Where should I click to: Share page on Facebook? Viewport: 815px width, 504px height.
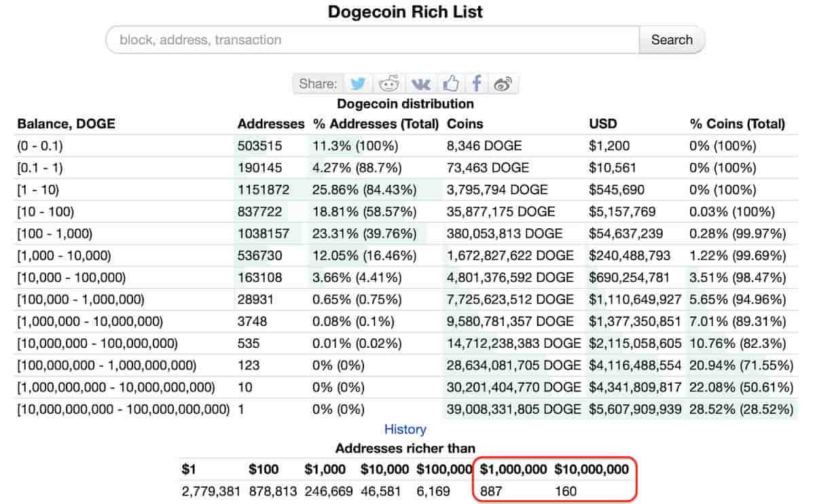coord(477,84)
